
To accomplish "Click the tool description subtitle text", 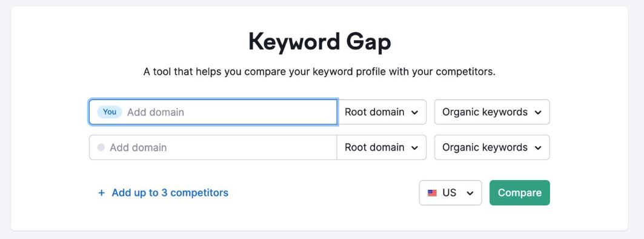I will (319, 72).
